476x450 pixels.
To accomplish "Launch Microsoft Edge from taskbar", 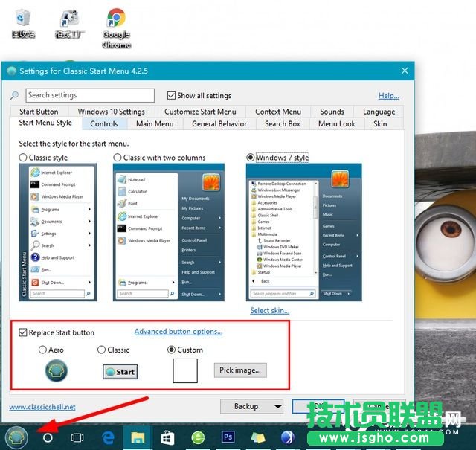I will point(108,437).
